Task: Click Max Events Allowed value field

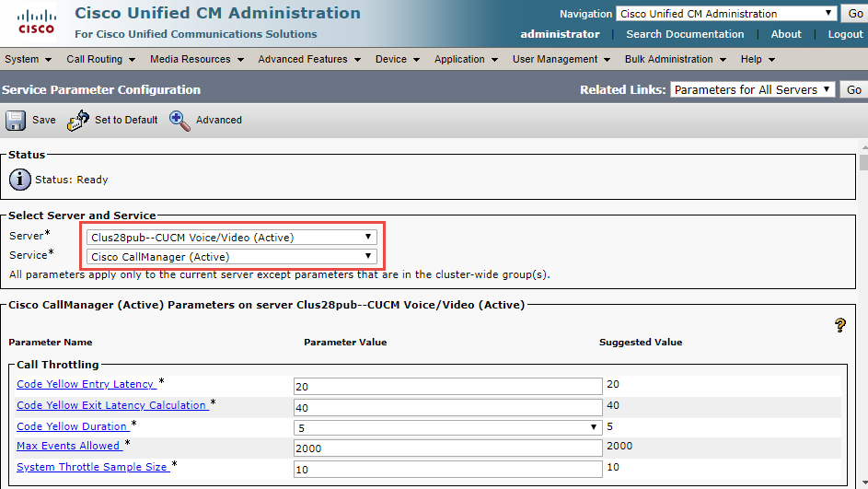Action: [448, 448]
